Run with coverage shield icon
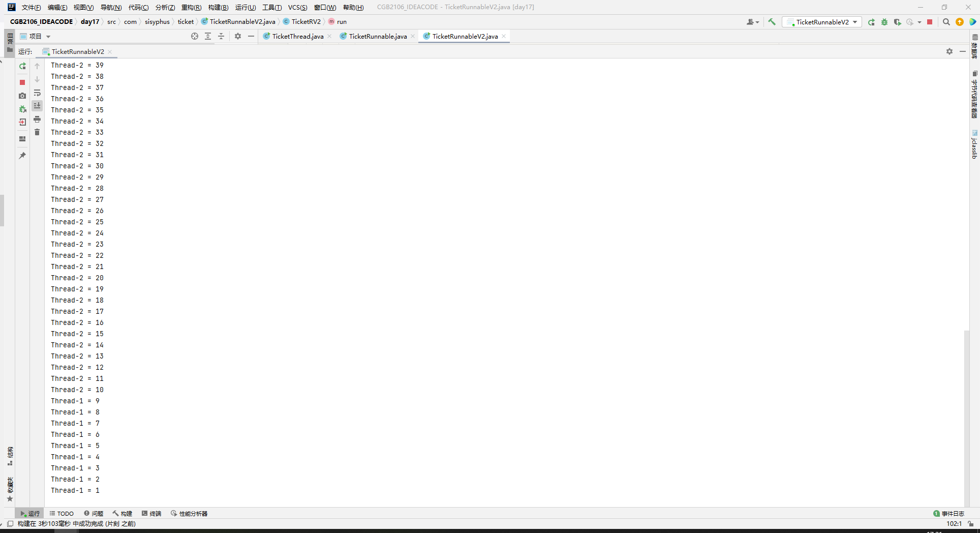 (x=897, y=22)
